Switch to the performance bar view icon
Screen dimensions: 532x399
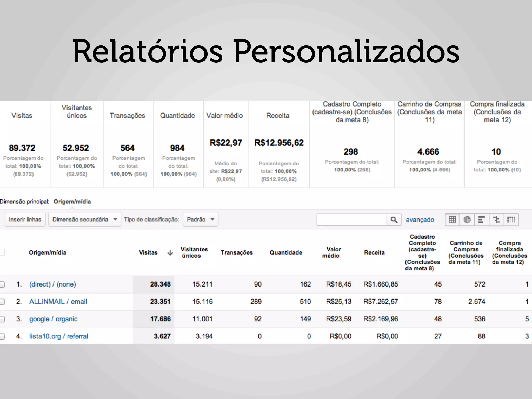click(481, 220)
